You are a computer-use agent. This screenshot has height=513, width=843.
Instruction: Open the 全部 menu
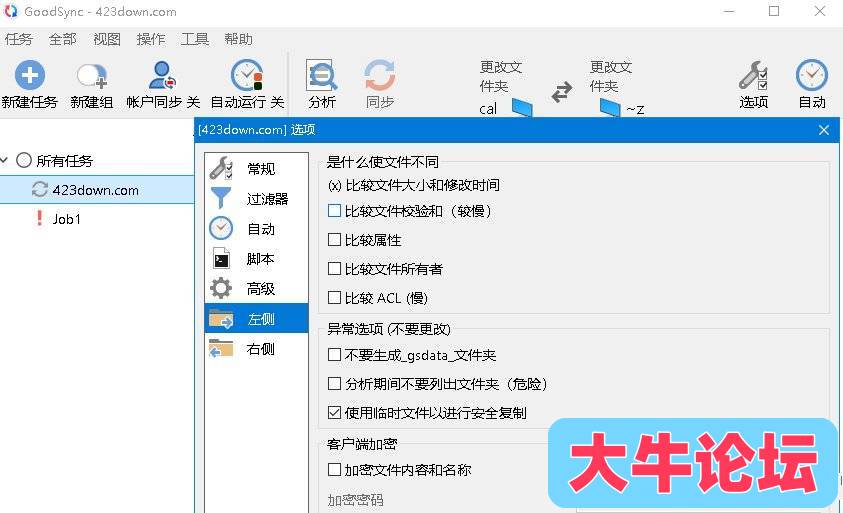pyautogui.click(x=62, y=39)
